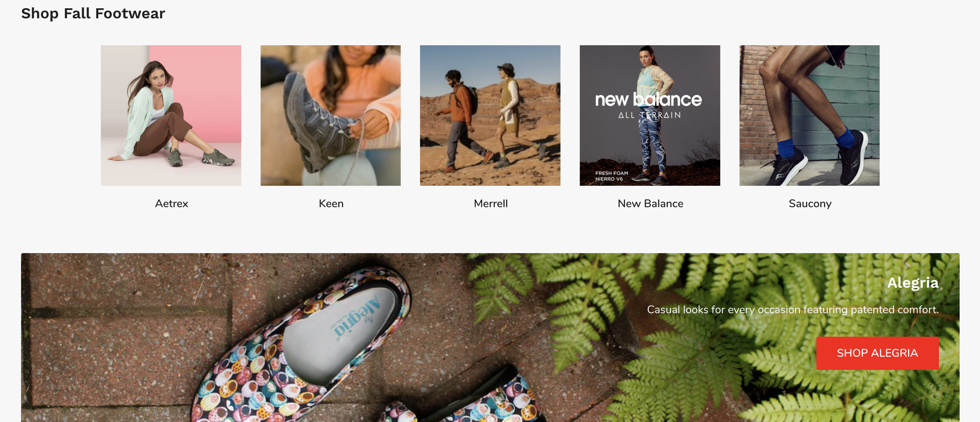Click the Merrell brand name link
Viewport: 980px width, 422px height.
491,203
